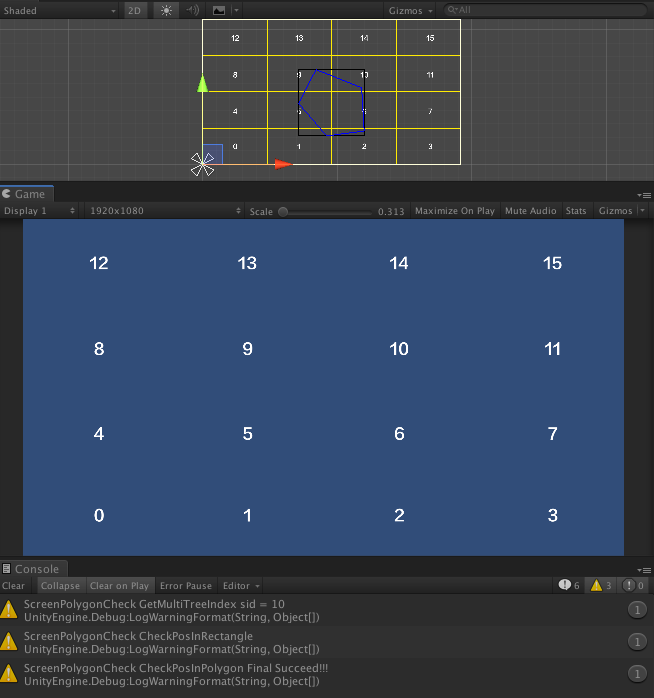This screenshot has height=698, width=654.
Task: Open the Display 1 dropdown
Action: [x=39, y=211]
